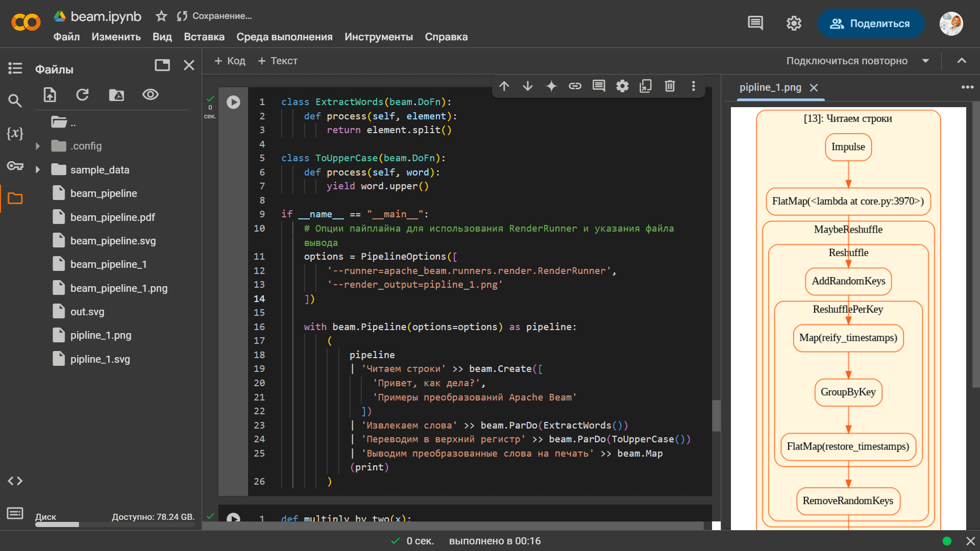Click the Поделиться share button
Screen dimensions: 980x551
870,23
